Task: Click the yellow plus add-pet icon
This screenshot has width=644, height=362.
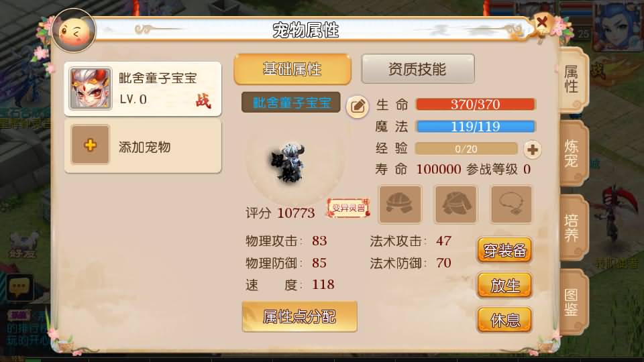Action: pyautogui.click(x=90, y=145)
